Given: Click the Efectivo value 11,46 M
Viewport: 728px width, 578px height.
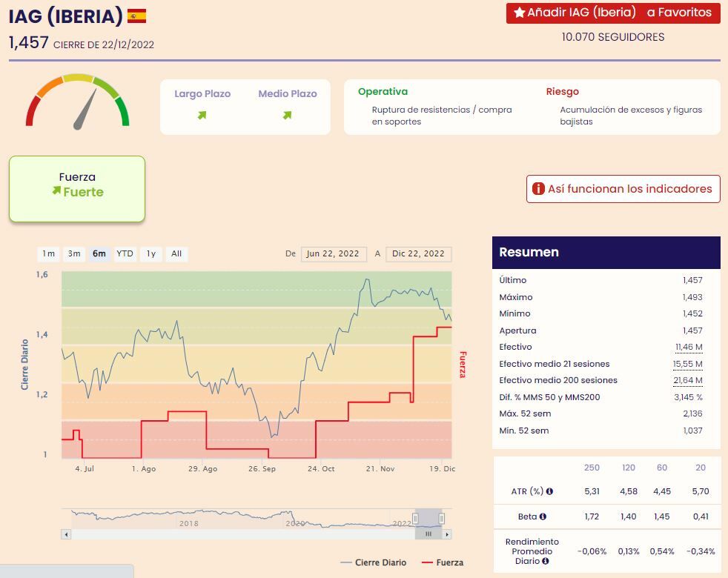Looking at the screenshot, I should [689, 347].
